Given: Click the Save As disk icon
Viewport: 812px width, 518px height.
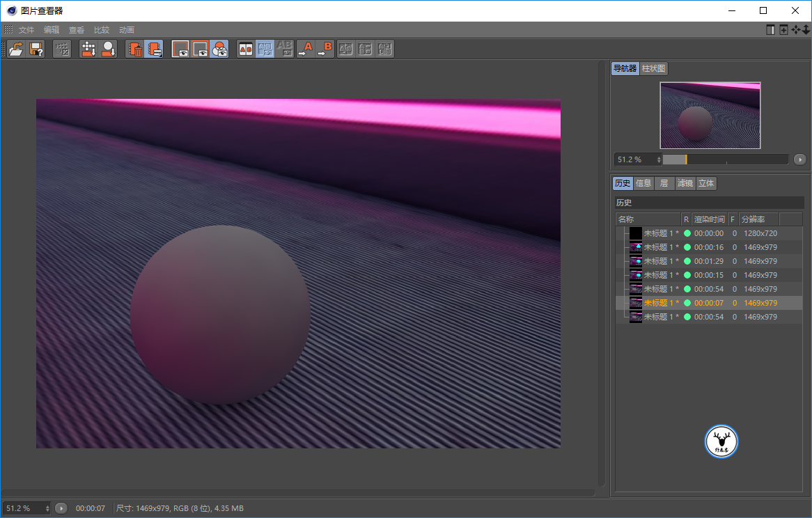Looking at the screenshot, I should pos(36,49).
